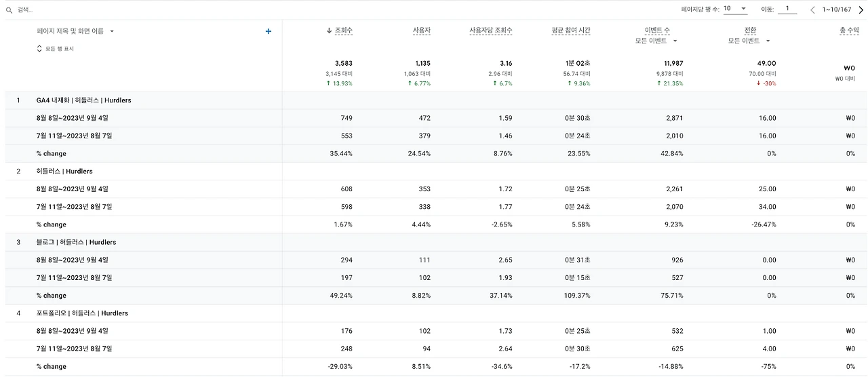
Task: Click the -30% conversions decrease indicator
Action: coord(766,84)
